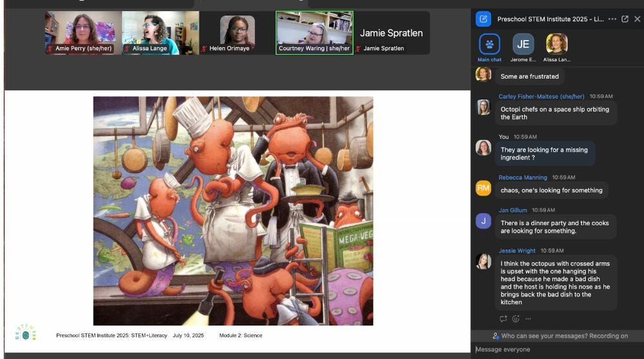Click the Message everyone input field
644x359 pixels.
coord(558,349)
